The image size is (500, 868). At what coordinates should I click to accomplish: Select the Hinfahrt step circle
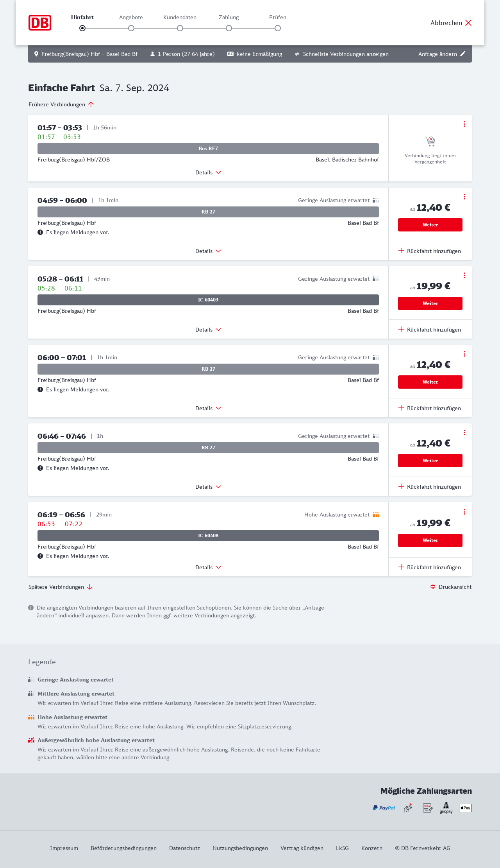tap(82, 28)
